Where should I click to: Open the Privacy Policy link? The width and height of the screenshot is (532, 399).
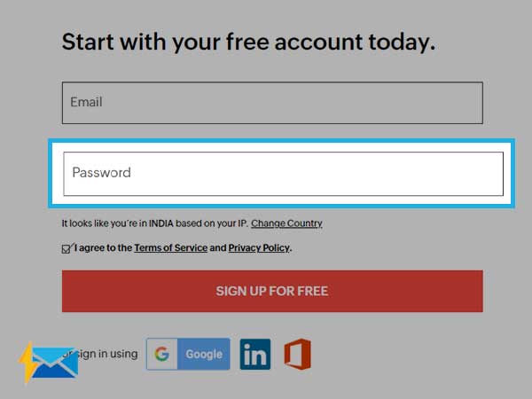[259, 247]
